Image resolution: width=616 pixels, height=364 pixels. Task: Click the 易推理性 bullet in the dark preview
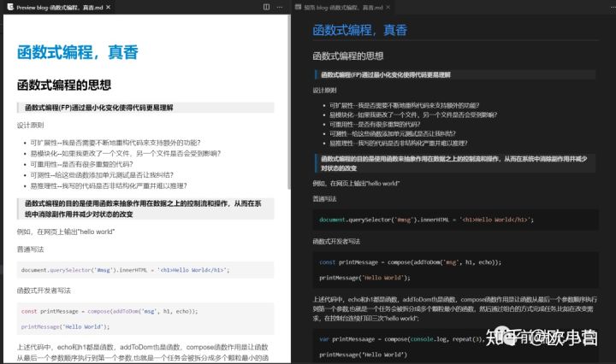click(399, 144)
